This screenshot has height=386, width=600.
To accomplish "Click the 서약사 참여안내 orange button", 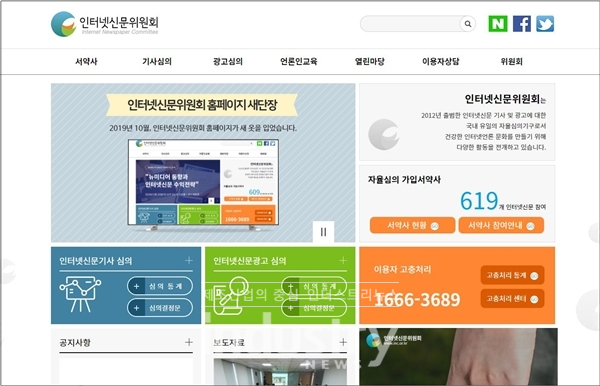I will pyautogui.click(x=501, y=225).
